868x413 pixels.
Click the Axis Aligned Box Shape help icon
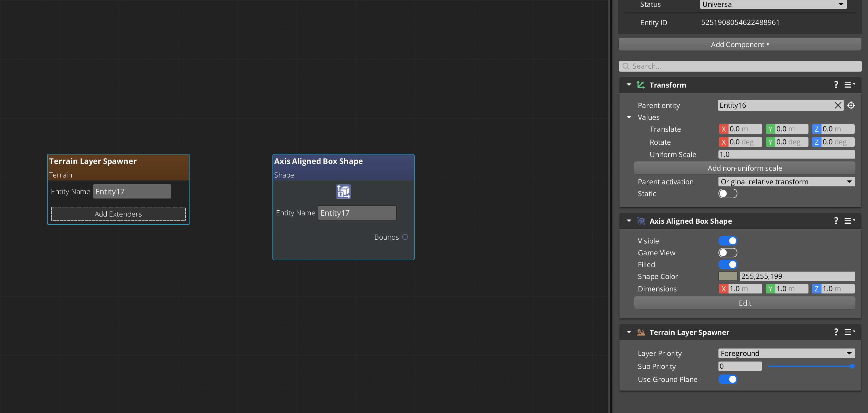click(836, 221)
